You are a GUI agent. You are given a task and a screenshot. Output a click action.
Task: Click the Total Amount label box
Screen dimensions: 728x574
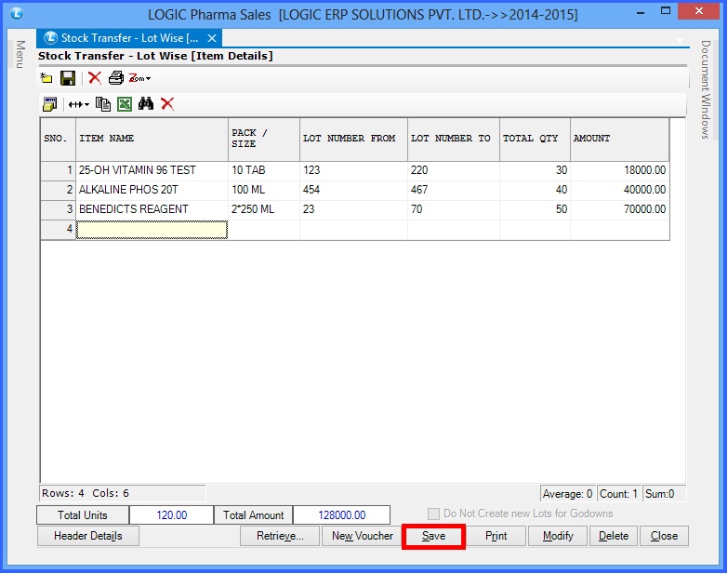tap(254, 515)
